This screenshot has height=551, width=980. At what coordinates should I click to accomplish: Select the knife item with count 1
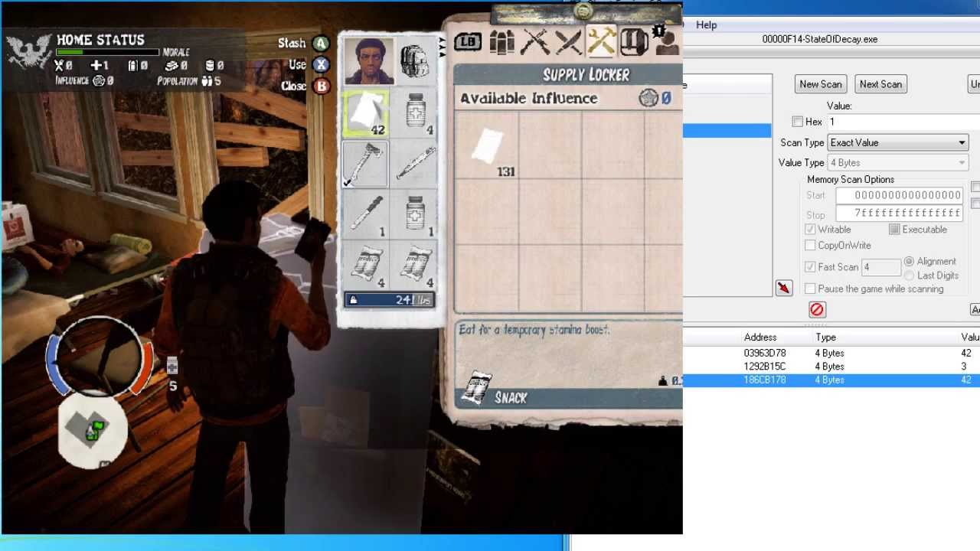(365, 214)
